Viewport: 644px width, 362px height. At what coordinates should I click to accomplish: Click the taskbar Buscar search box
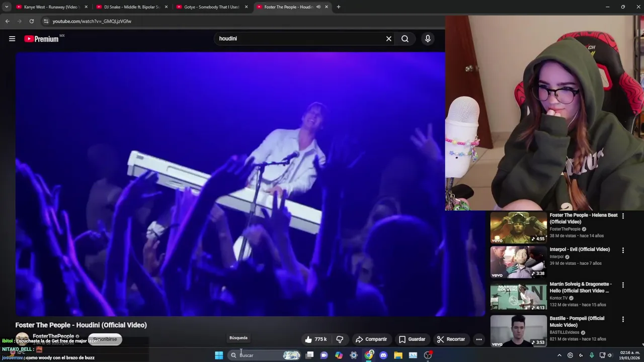pyautogui.click(x=265, y=355)
